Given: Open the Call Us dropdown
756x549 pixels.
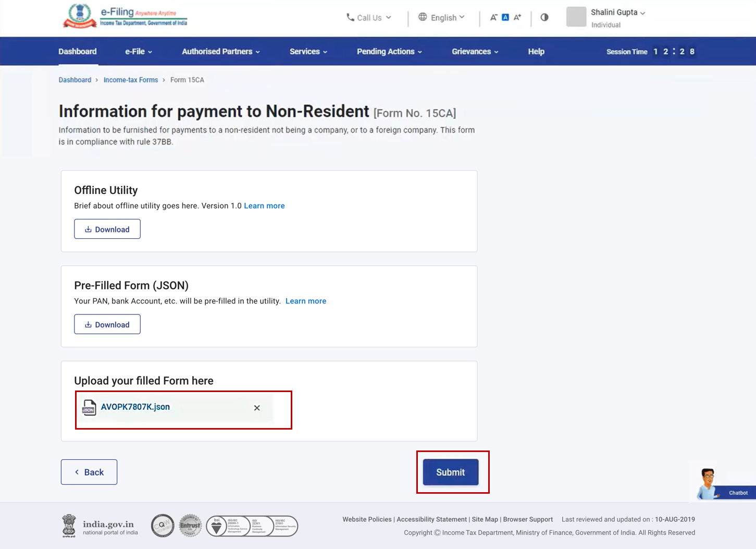Looking at the screenshot, I should [369, 18].
